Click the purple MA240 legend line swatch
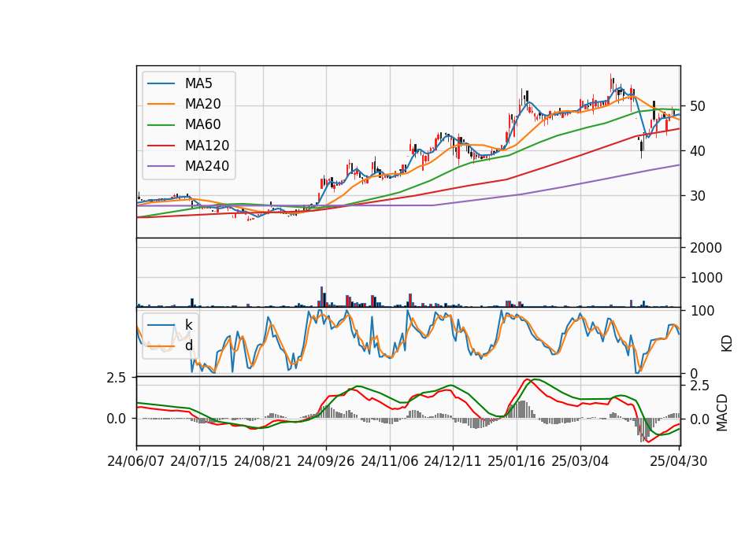The width and height of the screenshot is (756, 543). (161, 166)
